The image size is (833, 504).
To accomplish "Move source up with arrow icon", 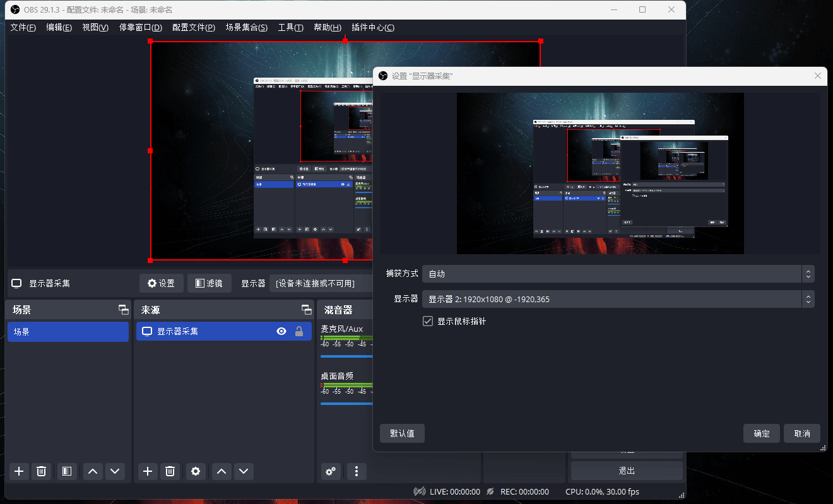I will [222, 471].
